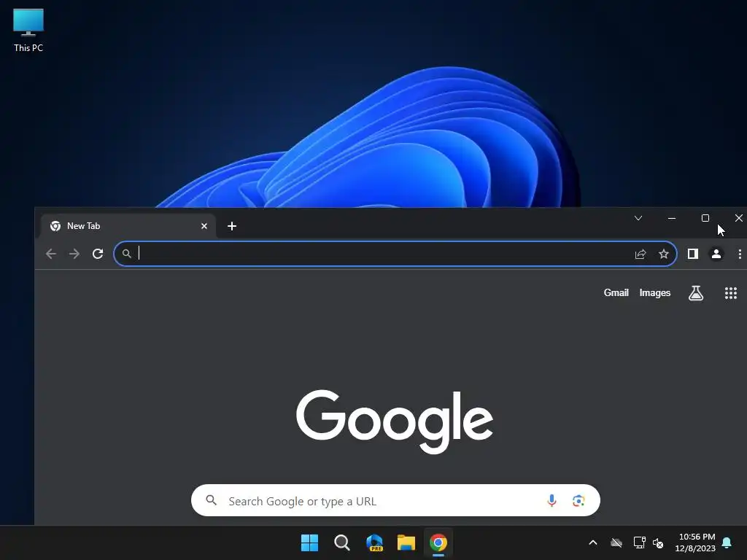Click the Search Google or type a URL box

(395, 500)
